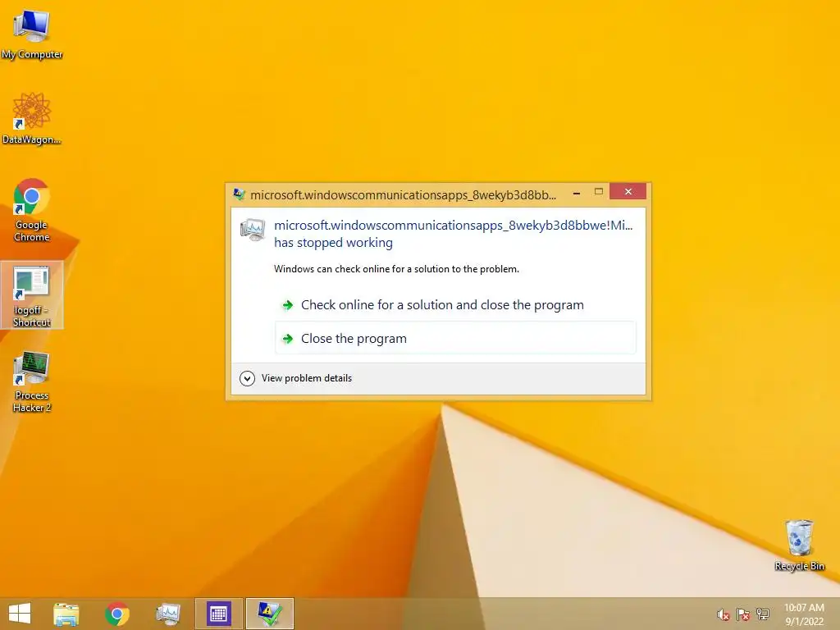840x630 pixels.
Task: Open the Action Center flag icon
Action: coord(742,614)
